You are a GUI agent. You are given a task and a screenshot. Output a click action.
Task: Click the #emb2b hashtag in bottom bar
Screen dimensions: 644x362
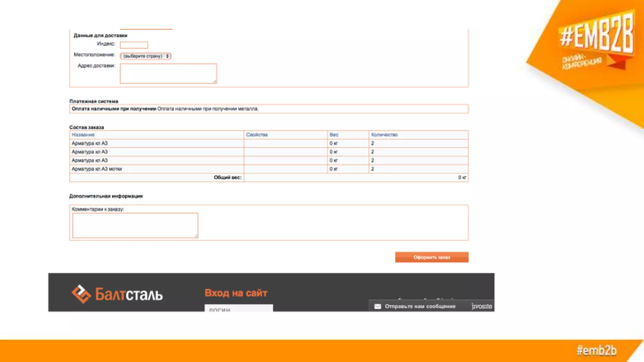tap(596, 350)
